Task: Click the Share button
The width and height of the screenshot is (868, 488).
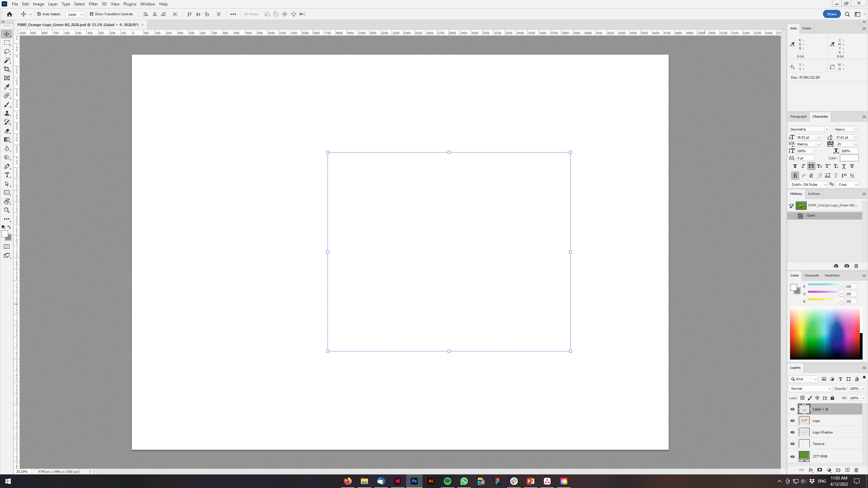Action: coord(831,14)
